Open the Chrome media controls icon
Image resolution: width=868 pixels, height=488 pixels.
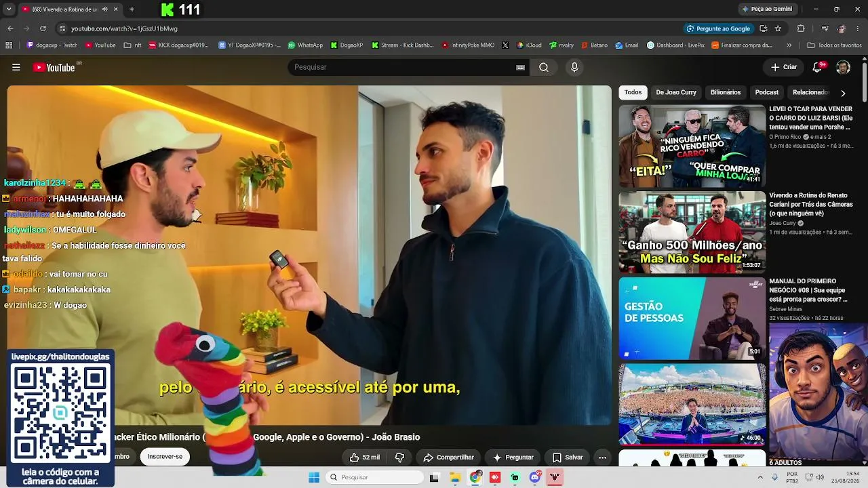pos(825,28)
